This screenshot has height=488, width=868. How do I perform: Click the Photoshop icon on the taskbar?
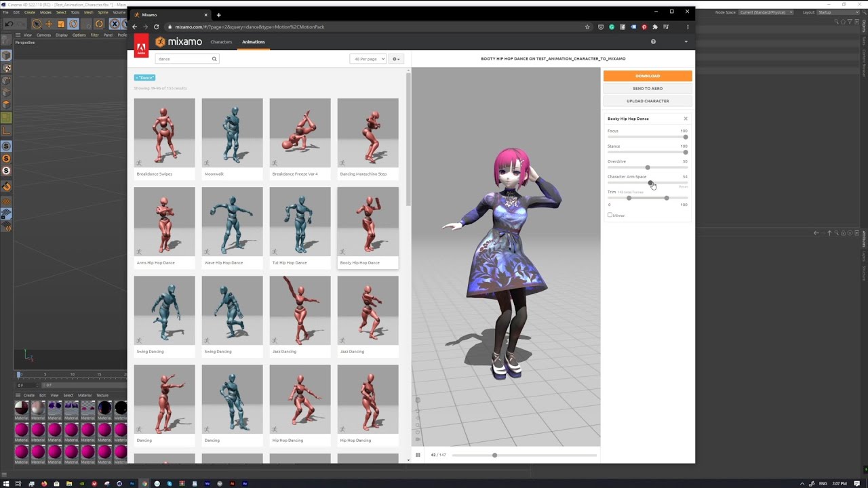point(132,483)
